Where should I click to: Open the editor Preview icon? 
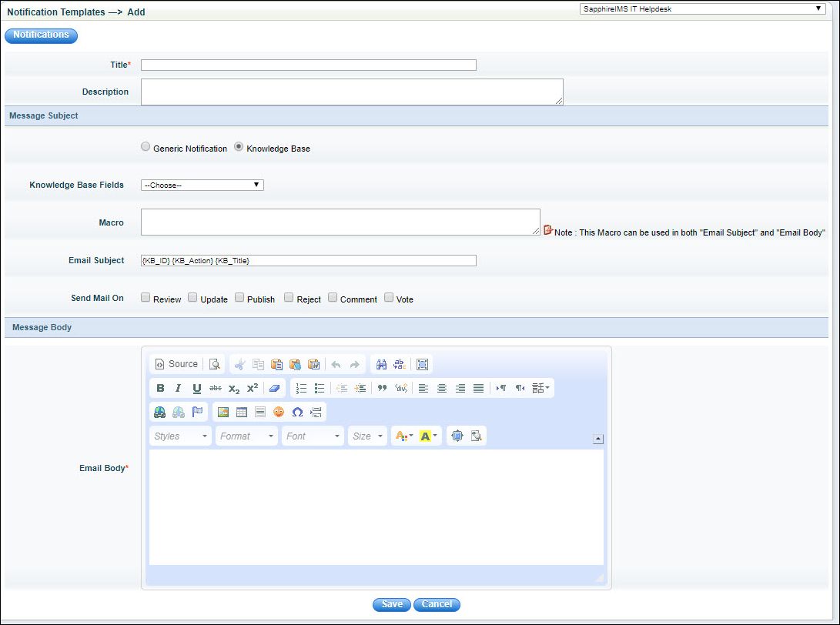point(214,364)
